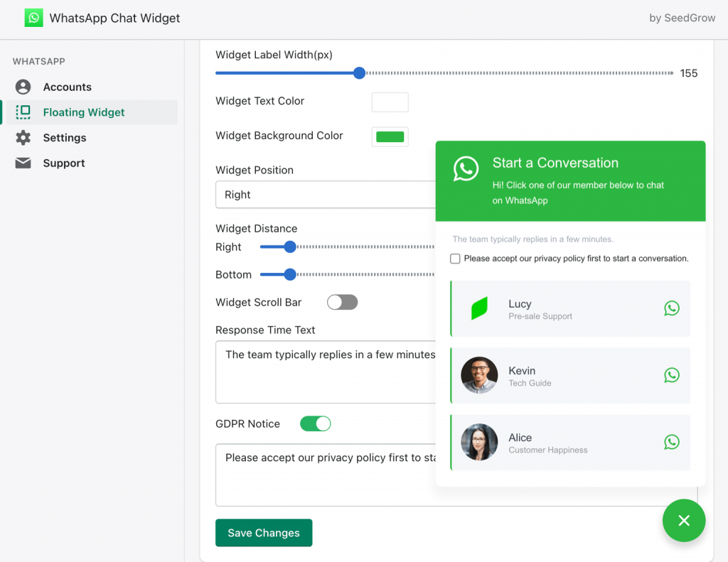728x562 pixels.
Task: Enable the Widget Scroll Bar toggle
Action: [342, 302]
